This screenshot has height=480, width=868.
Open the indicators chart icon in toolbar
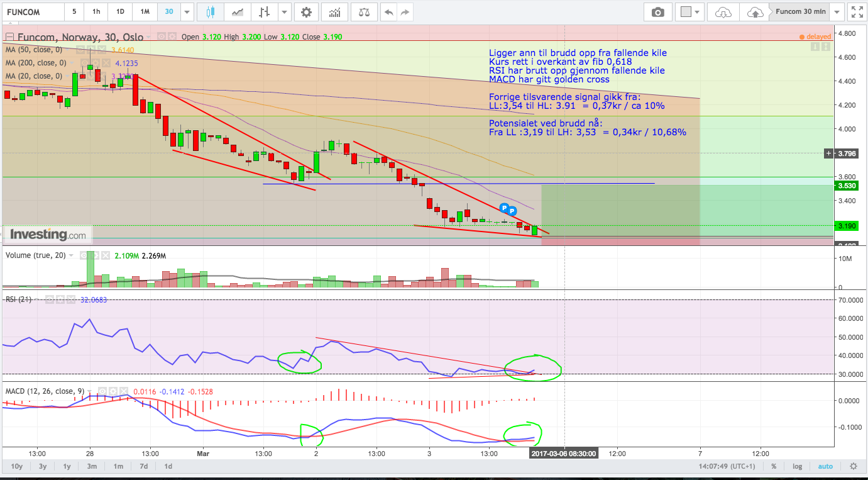click(x=335, y=12)
